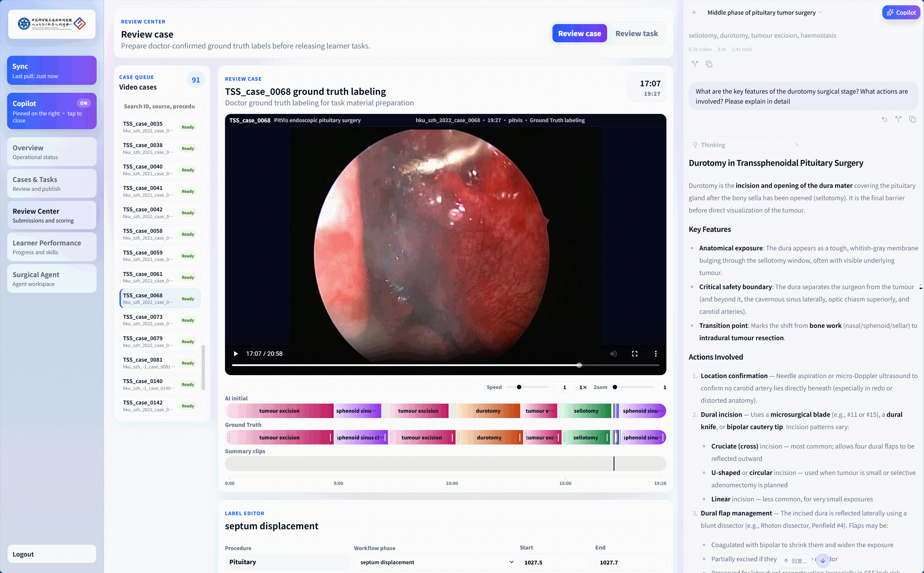Viewport: 924px width, 573px height.
Task: Copy the durotomy question message
Action: click(912, 119)
